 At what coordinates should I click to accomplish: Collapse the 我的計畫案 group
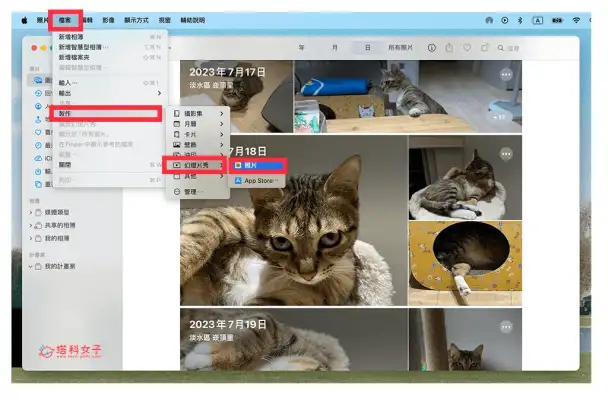(x=31, y=267)
